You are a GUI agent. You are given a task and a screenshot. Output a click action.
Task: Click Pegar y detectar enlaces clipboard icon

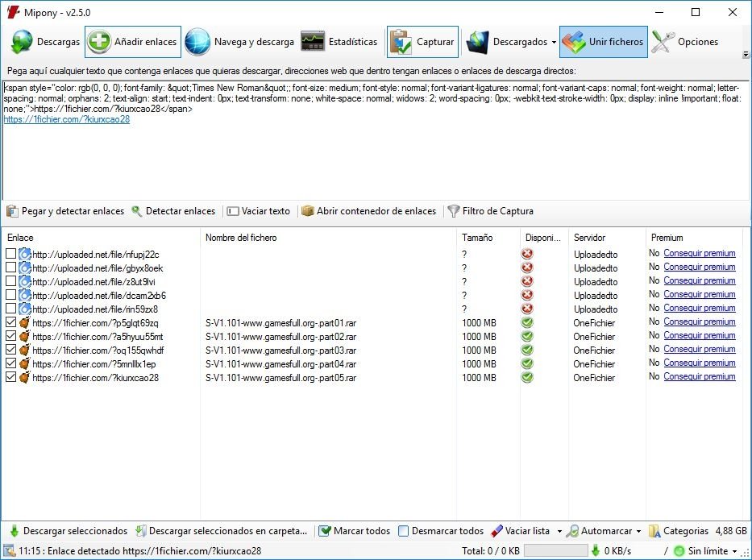[x=12, y=211]
